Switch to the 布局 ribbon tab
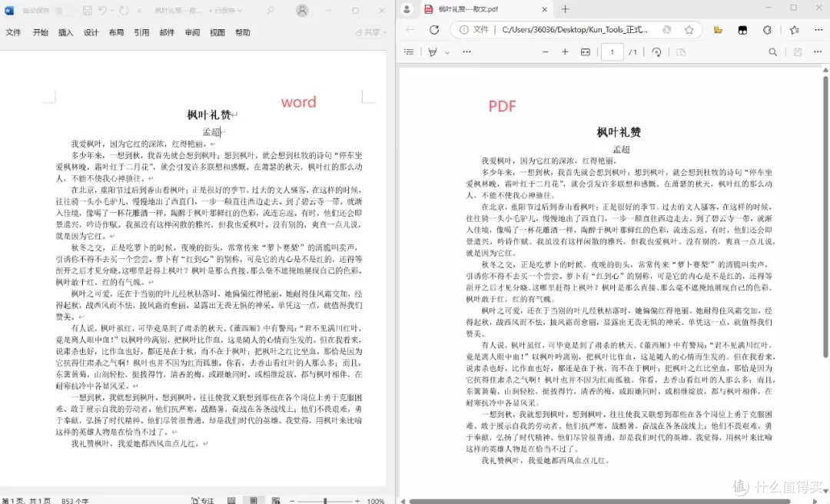 coord(117,32)
